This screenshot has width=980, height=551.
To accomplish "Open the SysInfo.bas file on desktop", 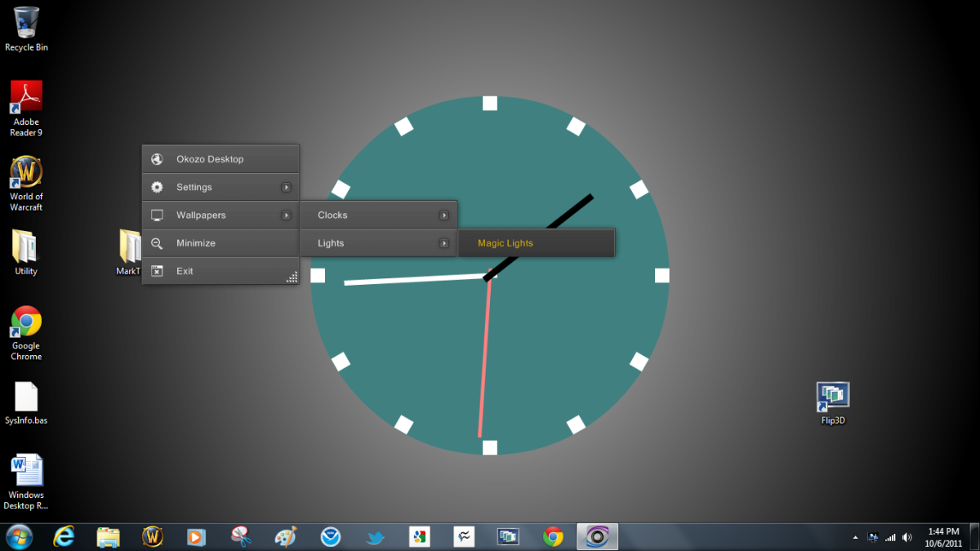I will tap(26, 398).
